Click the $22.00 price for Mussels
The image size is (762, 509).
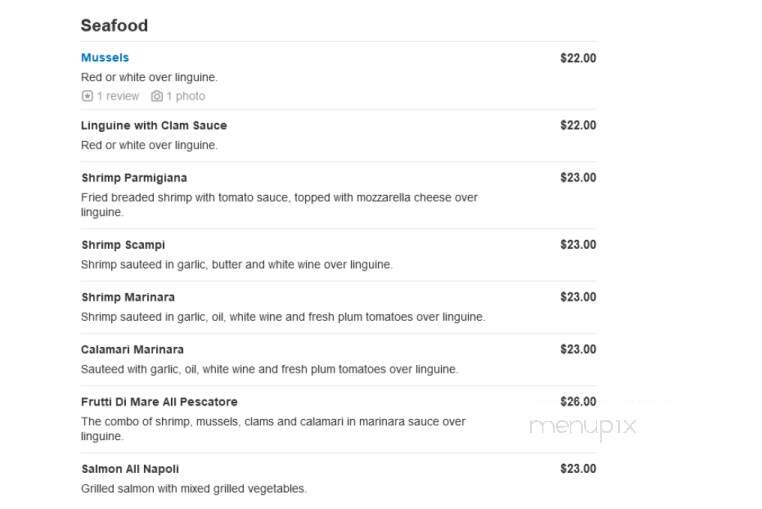point(578,58)
